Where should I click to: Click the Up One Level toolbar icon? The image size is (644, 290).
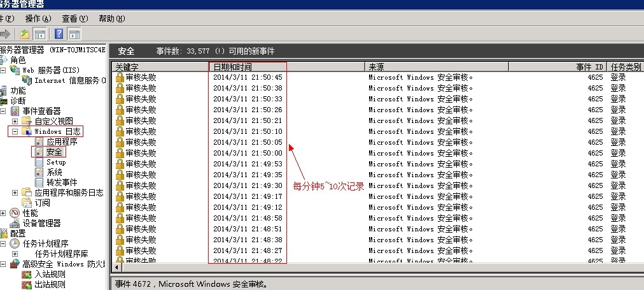tap(25, 34)
